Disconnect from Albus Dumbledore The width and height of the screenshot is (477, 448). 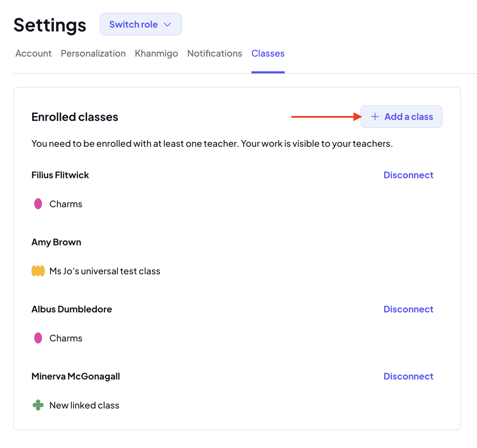[x=408, y=309]
